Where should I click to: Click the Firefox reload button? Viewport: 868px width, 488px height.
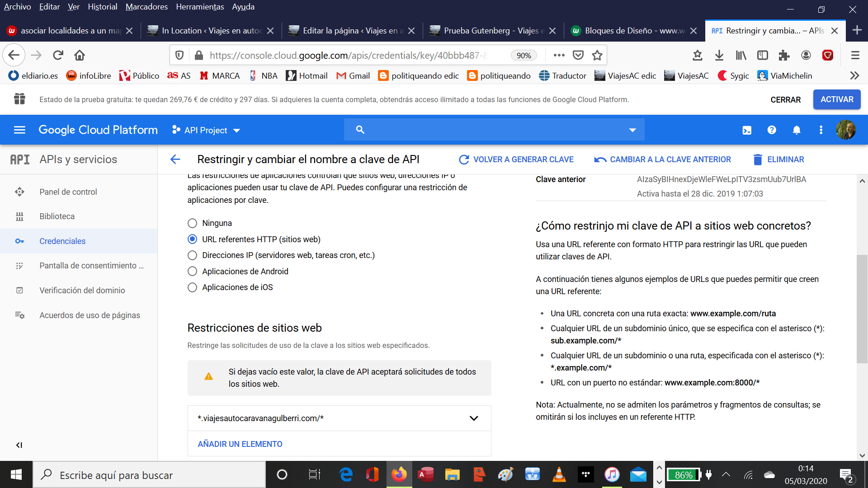[x=58, y=55]
